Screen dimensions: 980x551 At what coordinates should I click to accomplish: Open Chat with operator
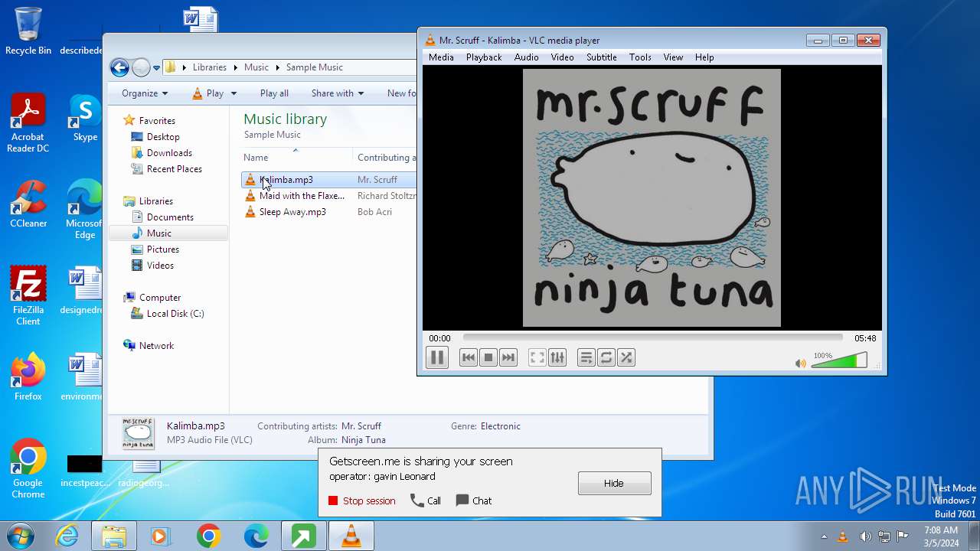[474, 500]
